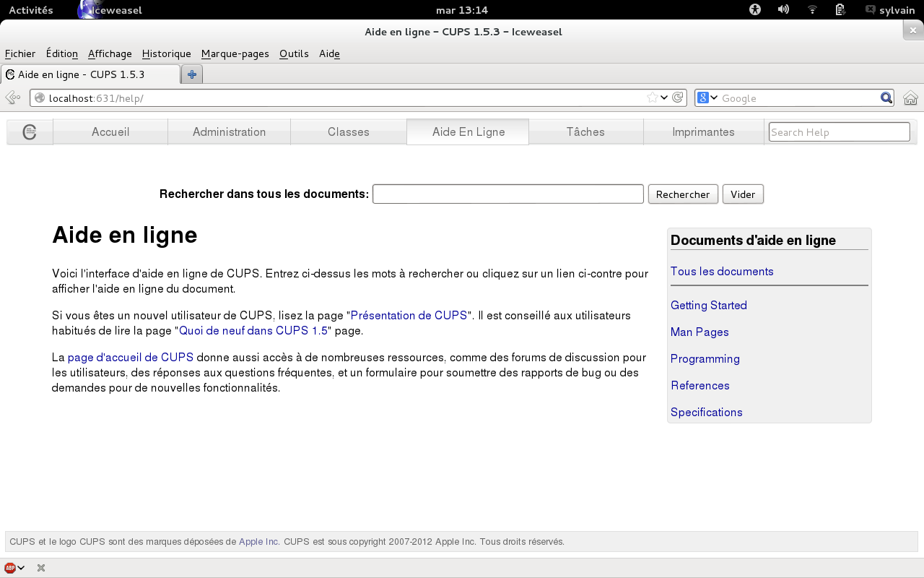Click the Adblock Plus icon in the status bar
The width and height of the screenshot is (924, 578).
pyautogui.click(x=10, y=568)
